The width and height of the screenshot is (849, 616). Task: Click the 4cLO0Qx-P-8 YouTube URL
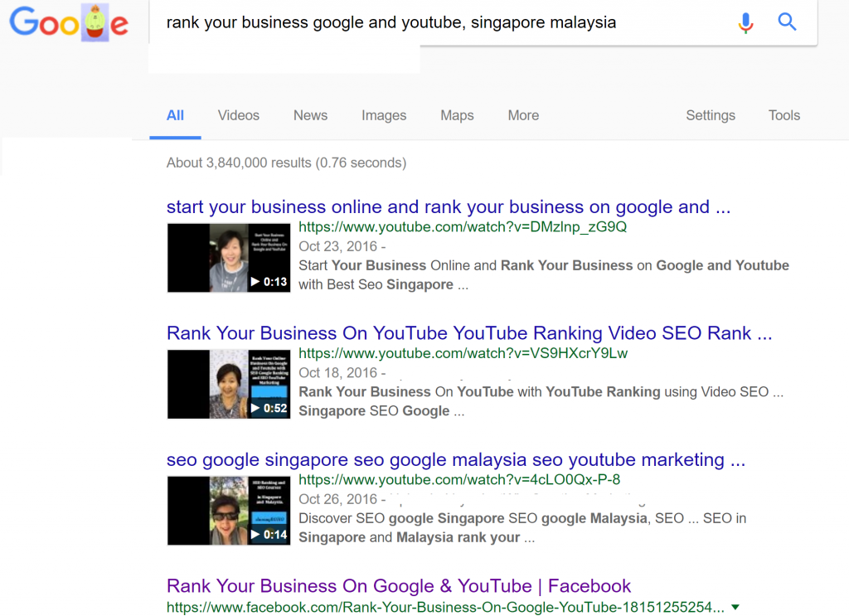click(x=459, y=479)
